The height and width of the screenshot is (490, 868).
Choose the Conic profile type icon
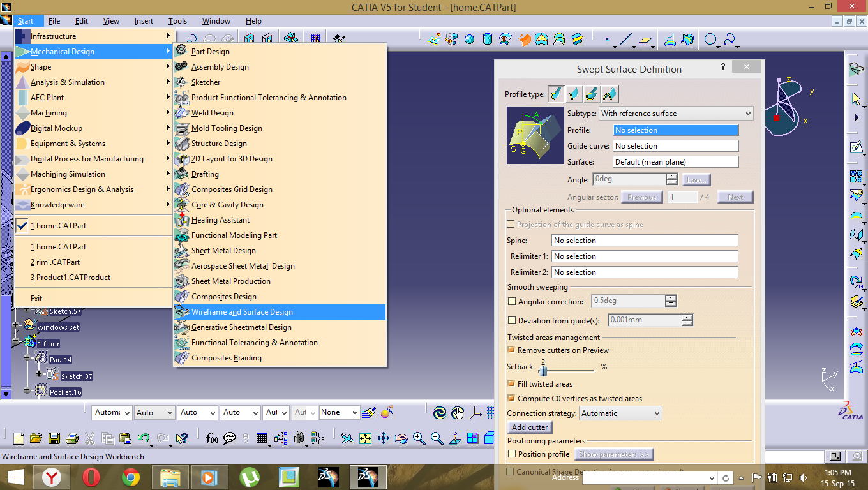610,94
